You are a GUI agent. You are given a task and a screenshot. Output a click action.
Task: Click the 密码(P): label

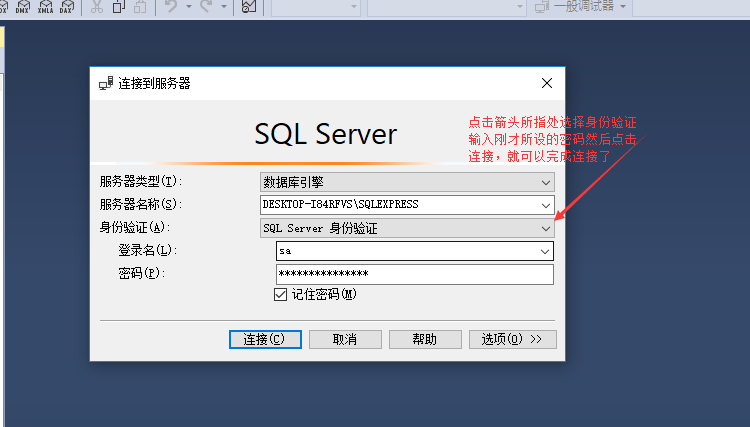142,274
